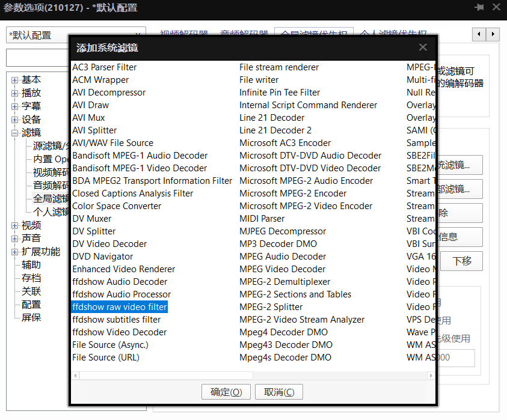Select MPEG-2 Splitter in the filter list
The width and height of the screenshot is (507, 420).
[271, 306]
